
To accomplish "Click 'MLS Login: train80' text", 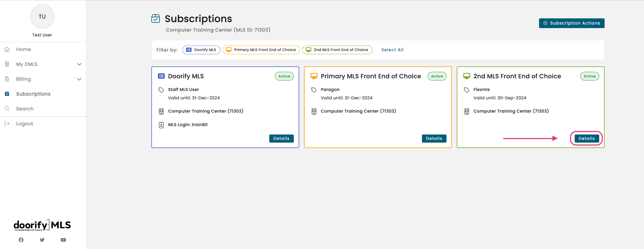I will click(x=188, y=125).
